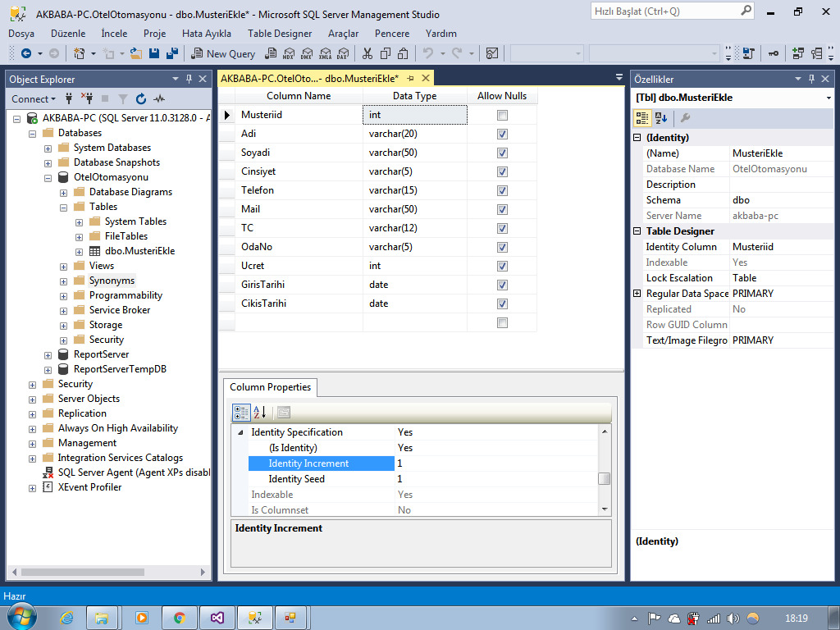The image size is (840, 630).
Task: Click Alphabetical sort icon in Özellikler panel
Action: [x=661, y=118]
